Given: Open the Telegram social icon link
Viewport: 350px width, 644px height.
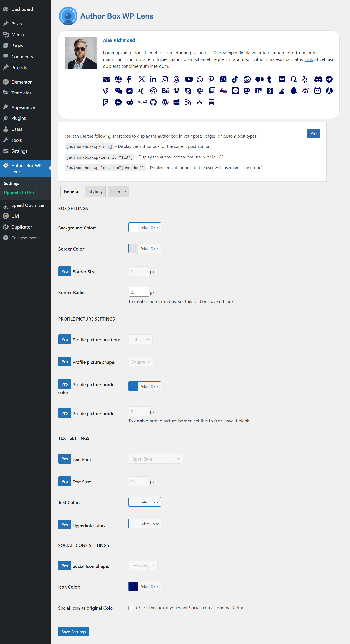Looking at the screenshot, I should [329, 79].
